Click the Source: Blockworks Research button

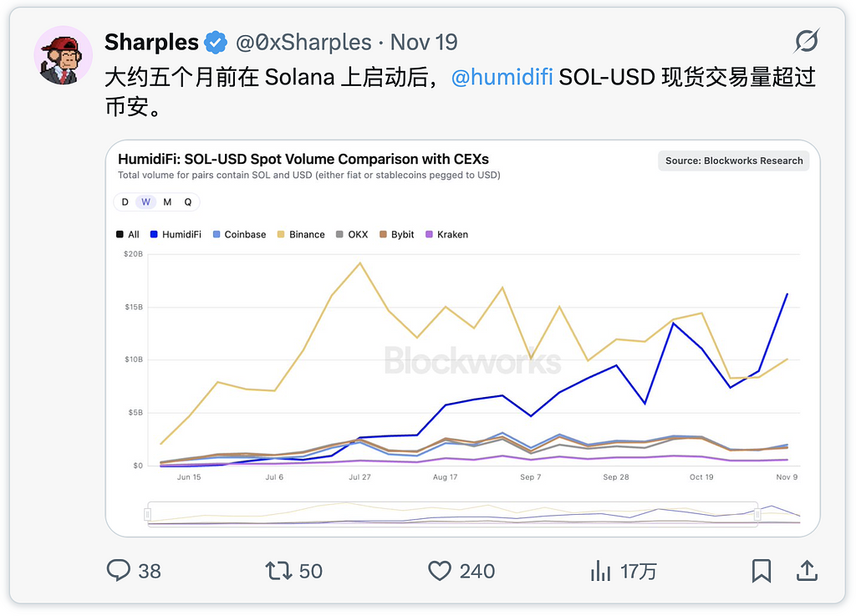(x=733, y=160)
